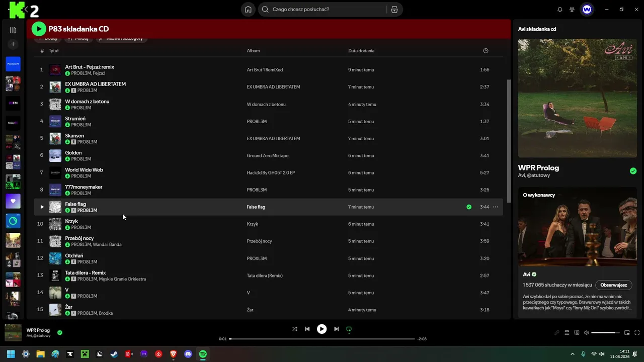The width and height of the screenshot is (644, 362).
Task: Select the track 'Tata dilera - Remix'
Action: coord(86,273)
